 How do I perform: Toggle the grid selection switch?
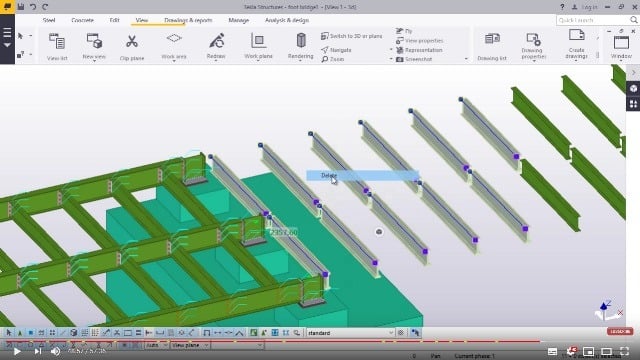coord(84,333)
